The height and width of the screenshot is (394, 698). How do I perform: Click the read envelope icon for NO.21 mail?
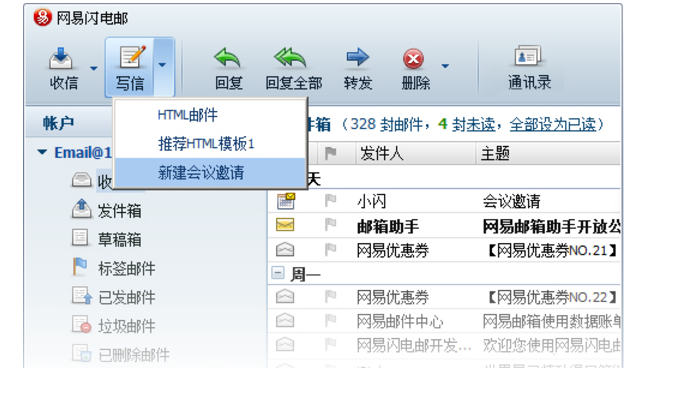pyautogui.click(x=285, y=249)
